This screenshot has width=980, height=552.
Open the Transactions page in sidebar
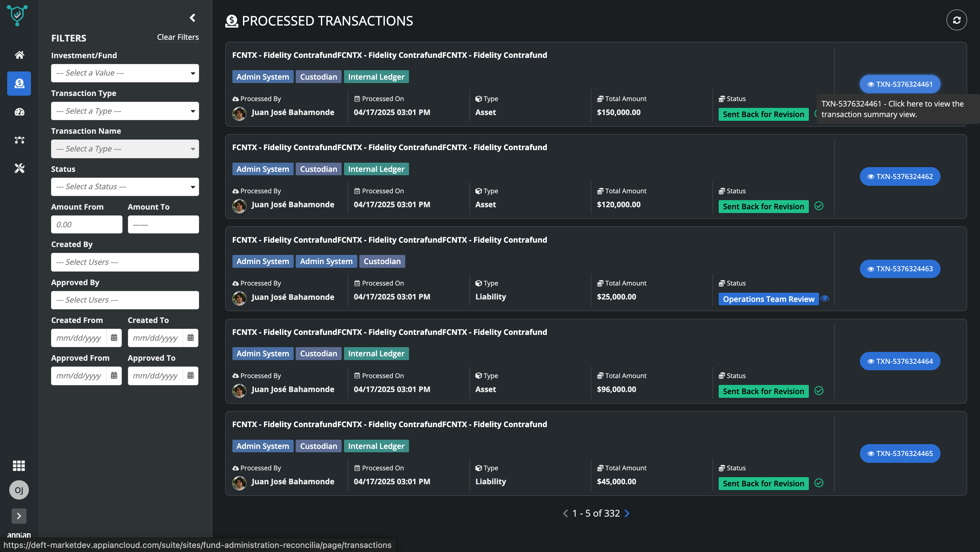[x=19, y=83]
